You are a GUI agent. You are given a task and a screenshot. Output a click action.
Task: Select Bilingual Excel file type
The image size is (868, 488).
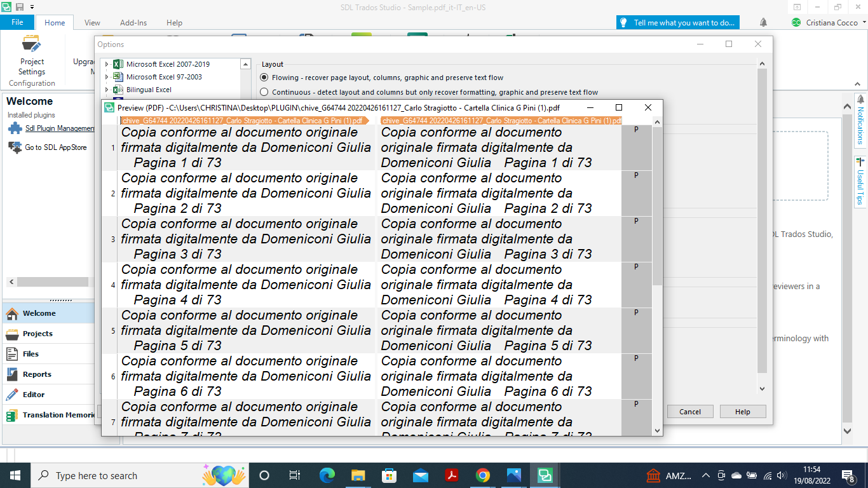pos(149,90)
